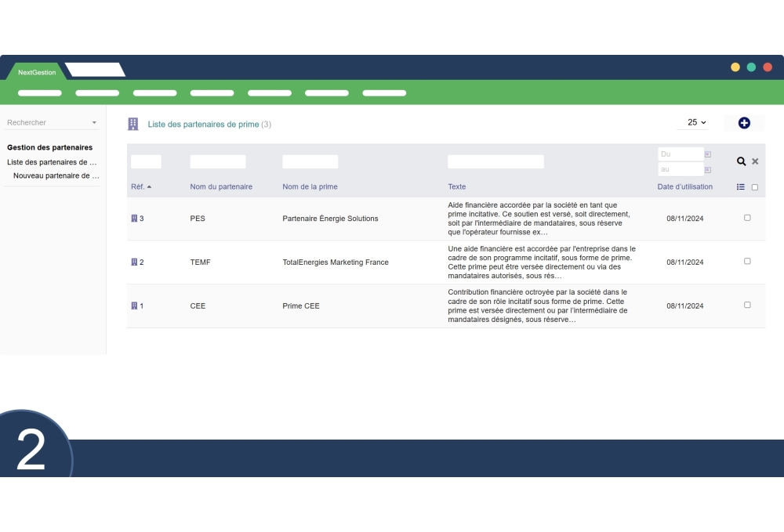Click the 'Nom de la prime' filter field
Image resolution: width=784 pixels, height=532 pixels.
point(310,161)
